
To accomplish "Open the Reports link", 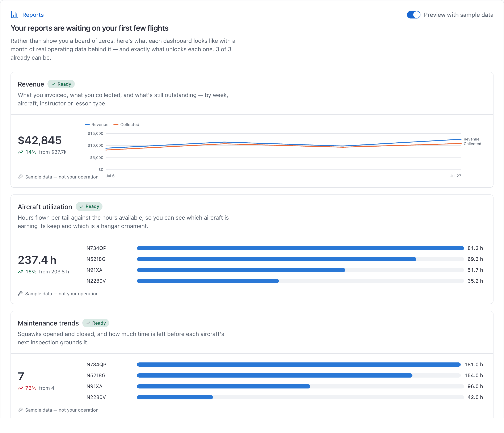I will (x=33, y=15).
